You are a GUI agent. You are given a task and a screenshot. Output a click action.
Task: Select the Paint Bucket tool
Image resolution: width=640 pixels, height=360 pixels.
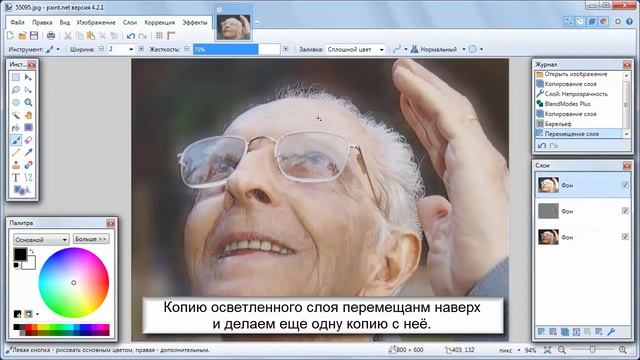click(x=16, y=128)
